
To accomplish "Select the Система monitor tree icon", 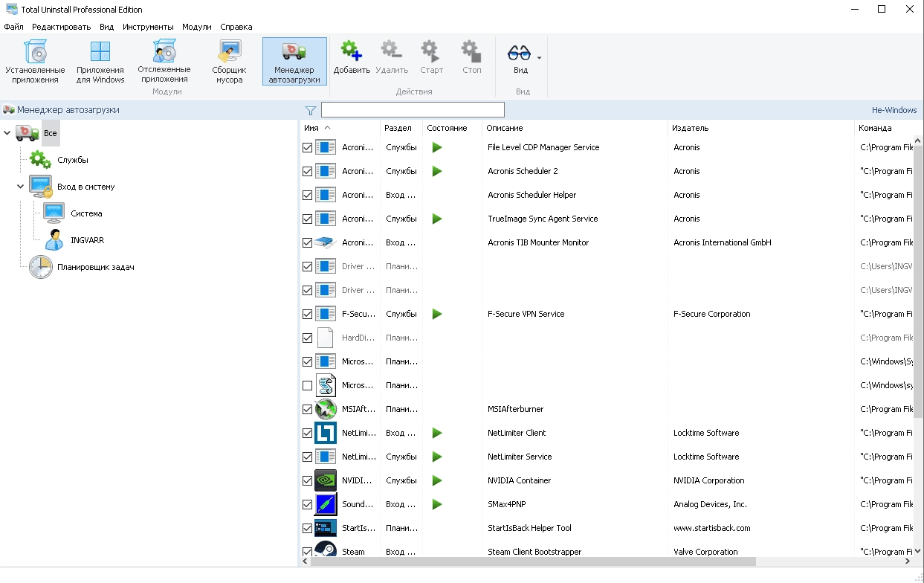I will click(x=54, y=213).
